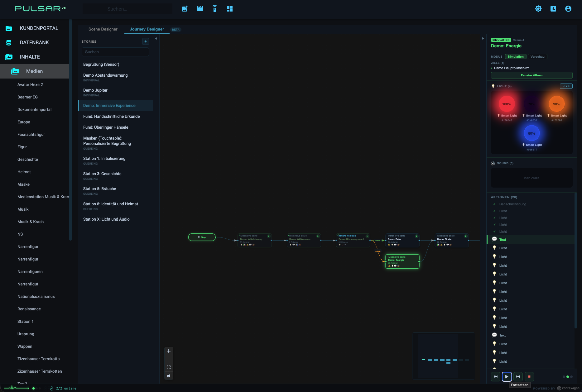Image resolution: width=582 pixels, height=392 pixels.
Task: Toggle the canvas lock icon
Action: [169, 375]
